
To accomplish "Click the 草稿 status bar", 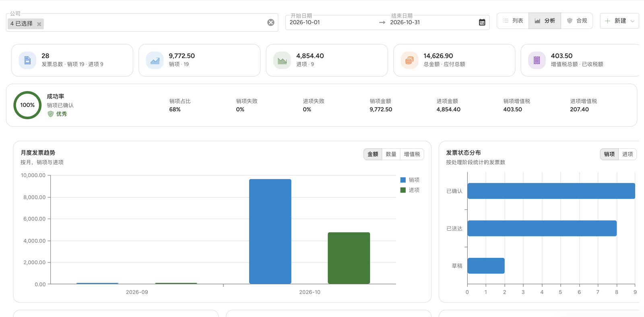I will tap(486, 266).
